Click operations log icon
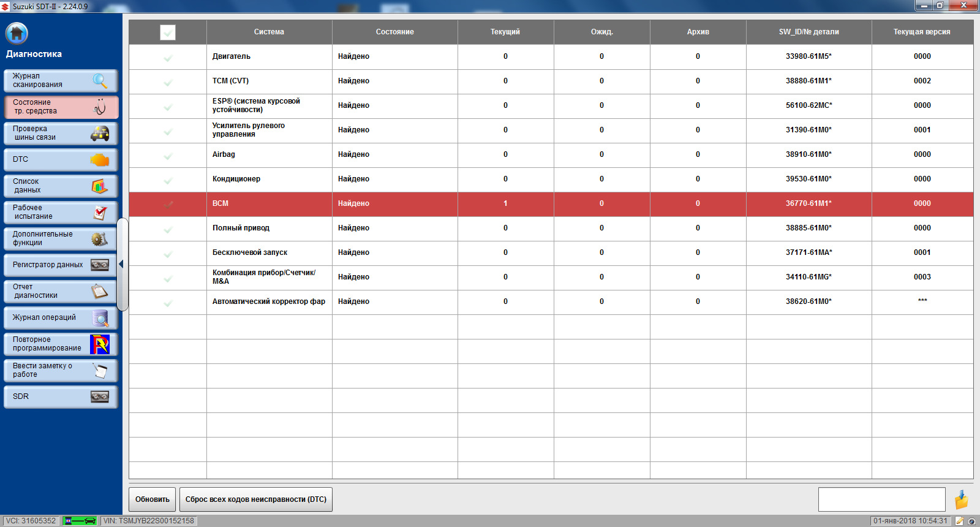Viewport: 980px width, 527px height. pyautogui.click(x=100, y=318)
